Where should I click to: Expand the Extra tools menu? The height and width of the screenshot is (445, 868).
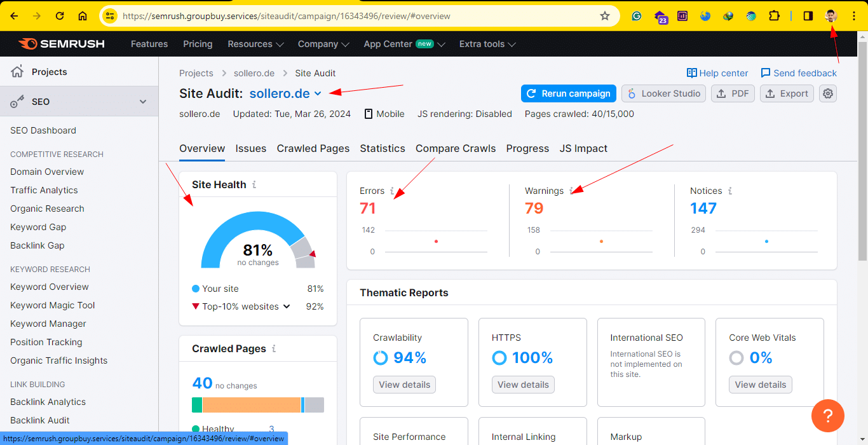[x=487, y=44]
